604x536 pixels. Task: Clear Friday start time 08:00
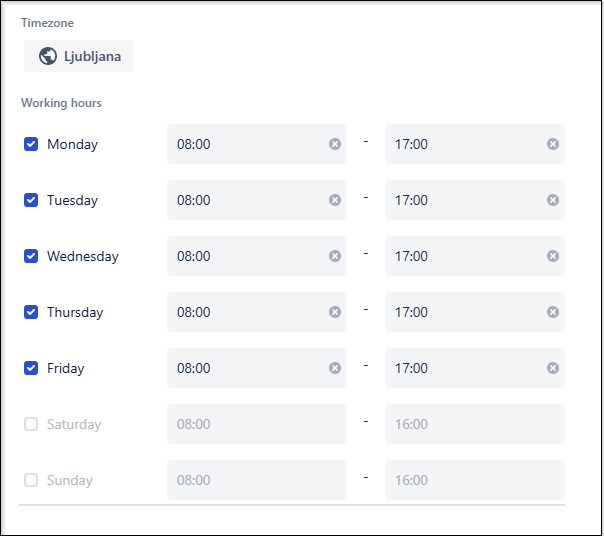[x=335, y=368]
